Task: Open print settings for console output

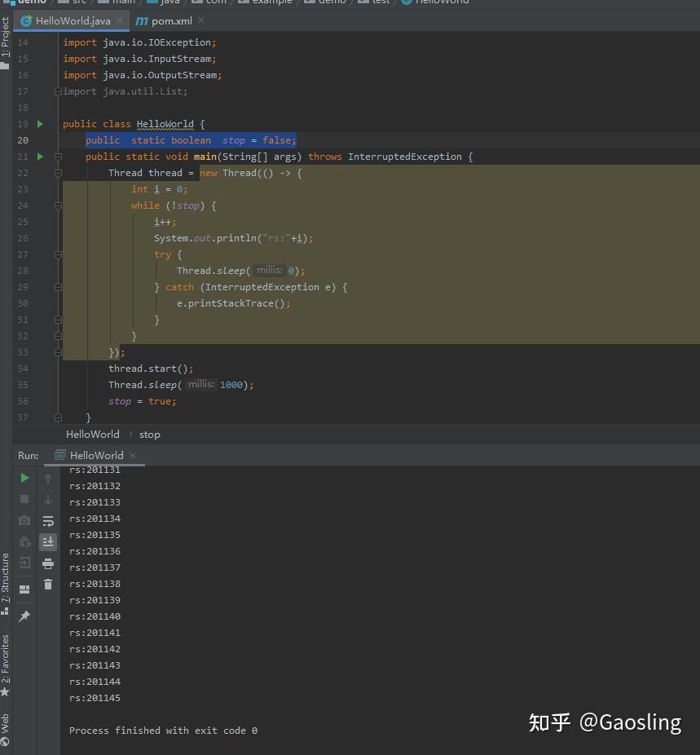Action: click(x=48, y=563)
